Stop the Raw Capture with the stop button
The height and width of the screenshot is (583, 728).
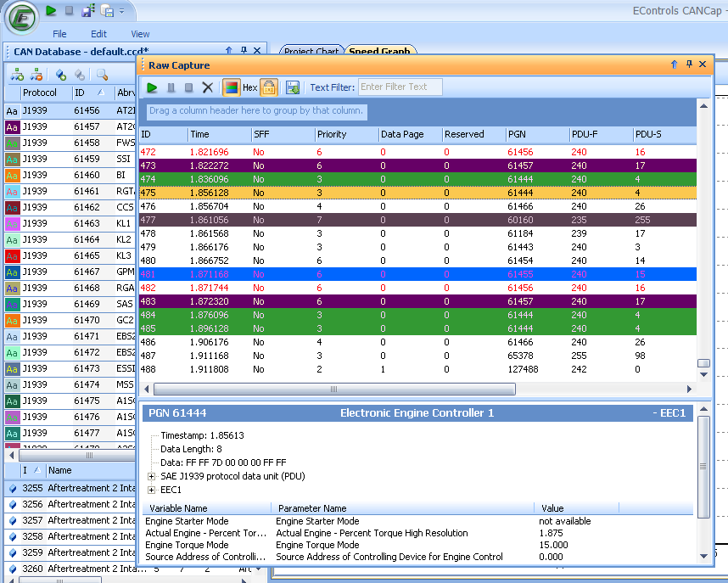click(x=188, y=87)
